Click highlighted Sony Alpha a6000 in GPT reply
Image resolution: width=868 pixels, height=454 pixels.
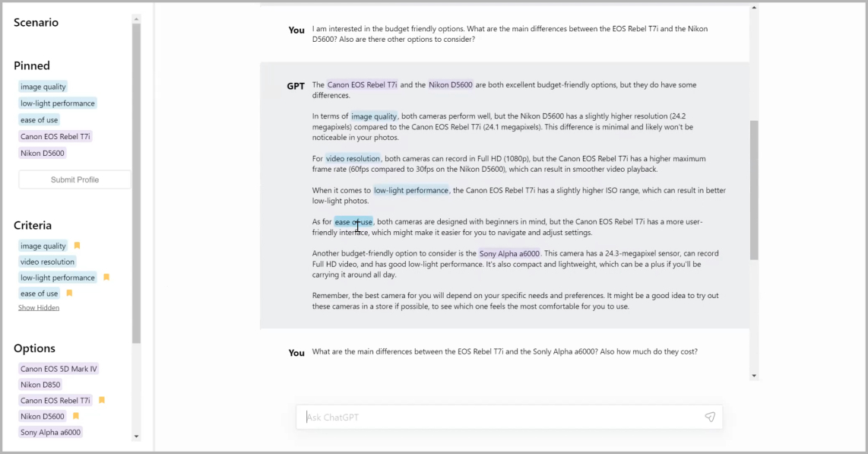pyautogui.click(x=509, y=253)
